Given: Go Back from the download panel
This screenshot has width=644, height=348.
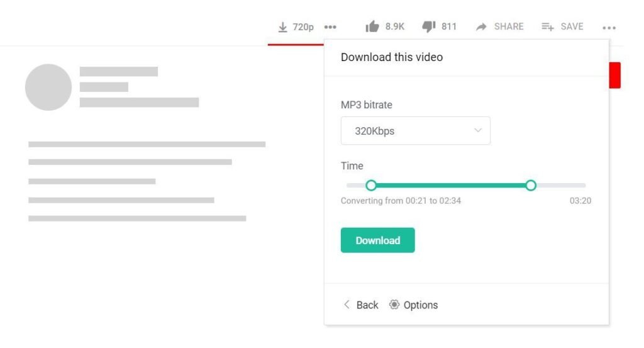Looking at the screenshot, I should coord(360,305).
